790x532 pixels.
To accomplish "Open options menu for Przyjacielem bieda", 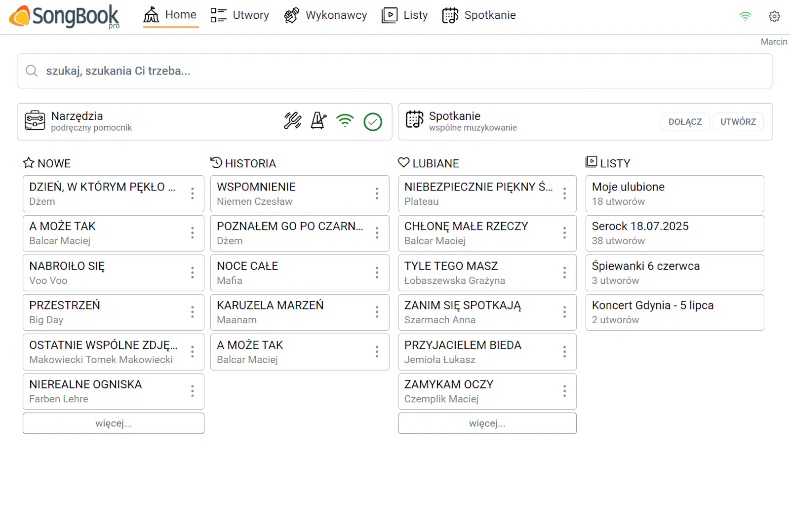I will point(564,352).
